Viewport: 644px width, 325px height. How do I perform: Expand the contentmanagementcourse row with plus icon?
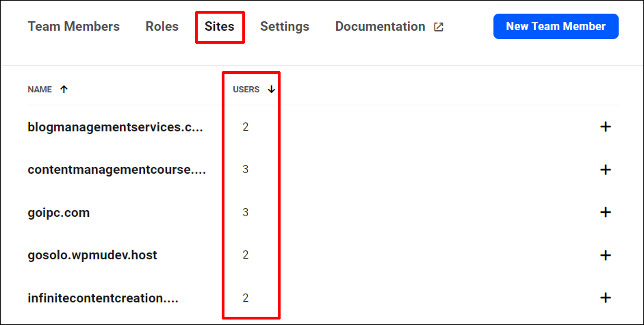click(x=606, y=170)
